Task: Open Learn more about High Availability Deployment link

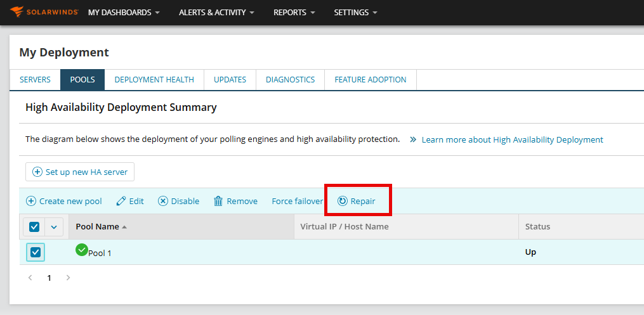Action: click(x=512, y=139)
